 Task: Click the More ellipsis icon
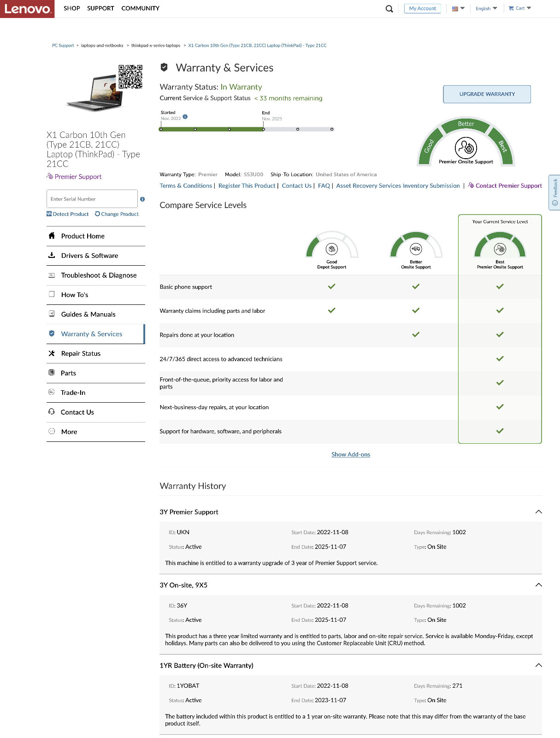point(52,431)
